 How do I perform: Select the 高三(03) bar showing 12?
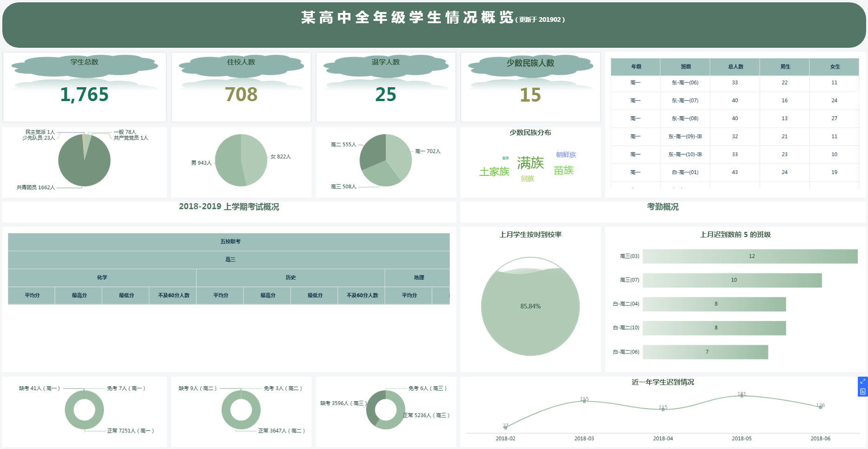(750, 256)
